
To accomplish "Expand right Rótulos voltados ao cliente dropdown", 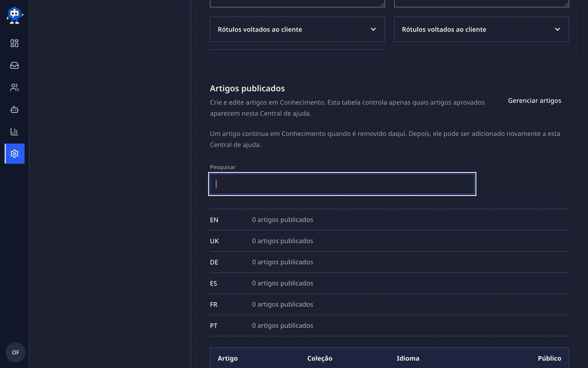I will click(x=481, y=29).
